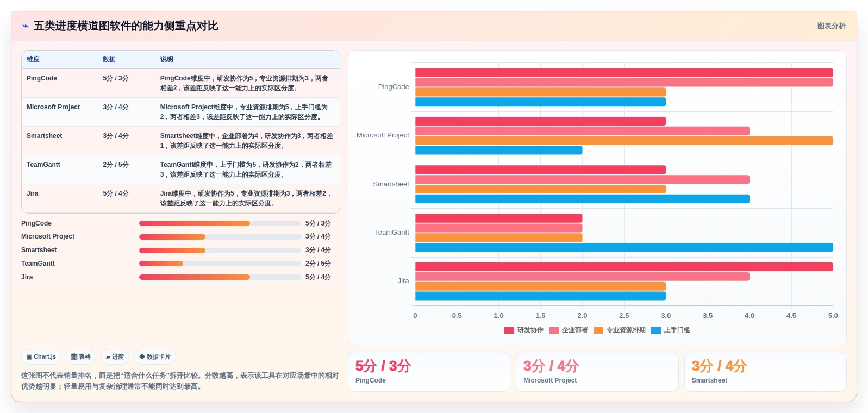The image size is (868, 413).
Task: Click the 表格 tag chip
Action: point(81,357)
